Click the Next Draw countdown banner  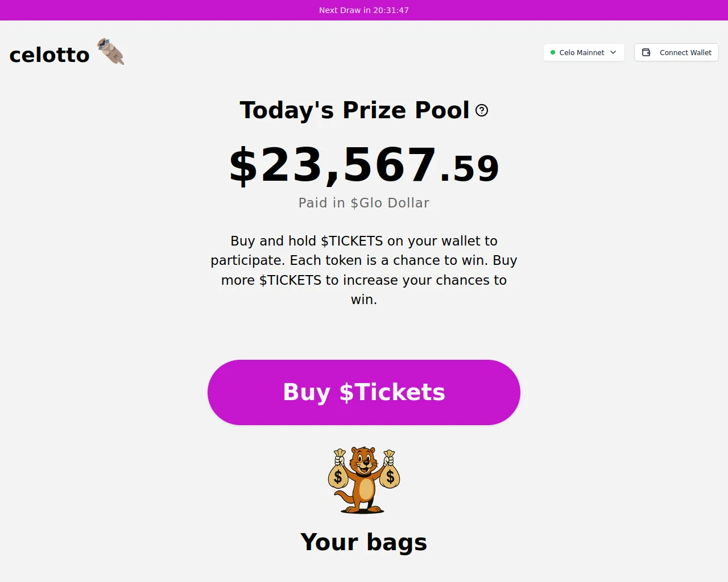(364, 10)
